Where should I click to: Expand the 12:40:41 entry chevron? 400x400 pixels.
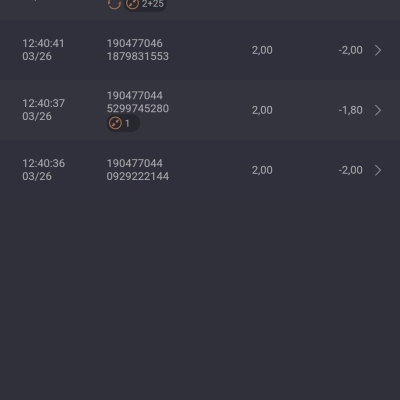tap(378, 50)
